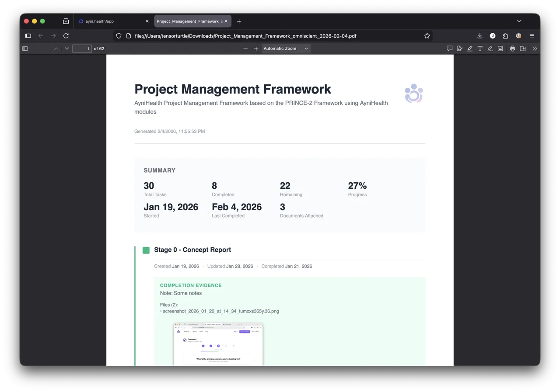Open the Firefox application menu

tap(532, 36)
